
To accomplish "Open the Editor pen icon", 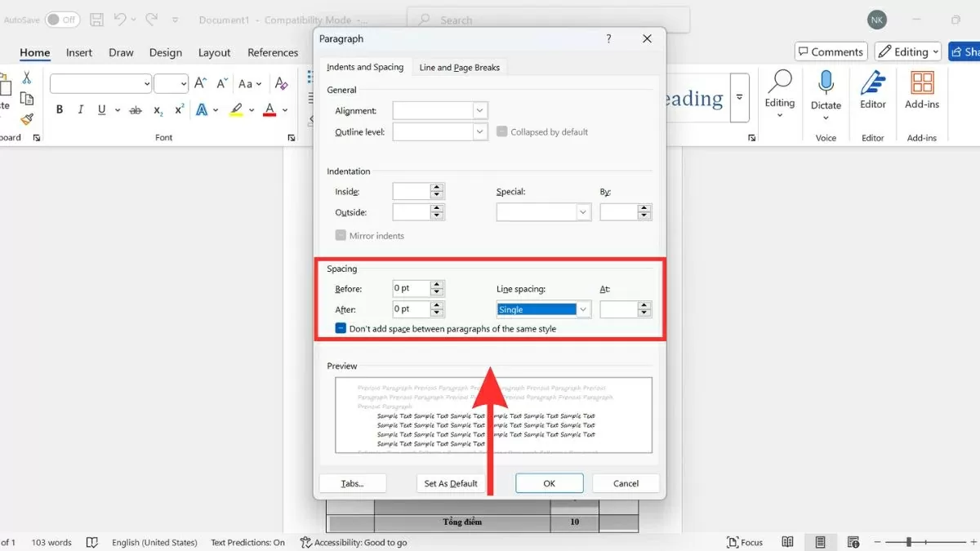I will point(873,82).
